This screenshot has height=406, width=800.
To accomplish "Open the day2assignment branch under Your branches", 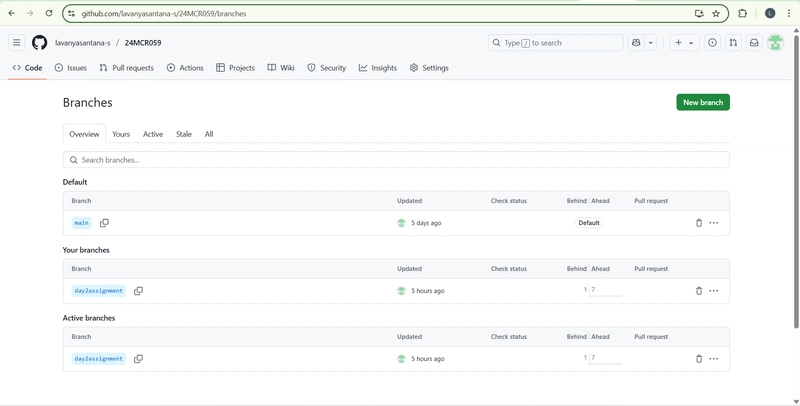I will pyautogui.click(x=98, y=291).
